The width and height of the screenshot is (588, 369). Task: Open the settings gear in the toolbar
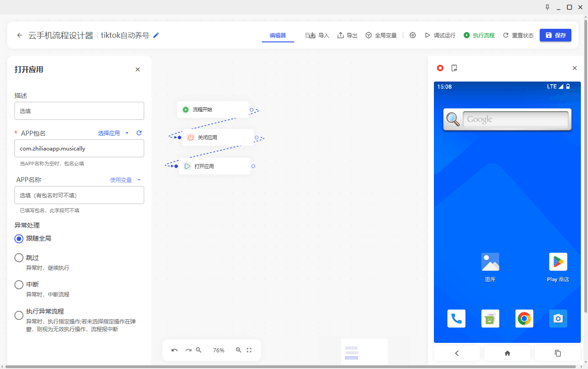click(x=413, y=35)
